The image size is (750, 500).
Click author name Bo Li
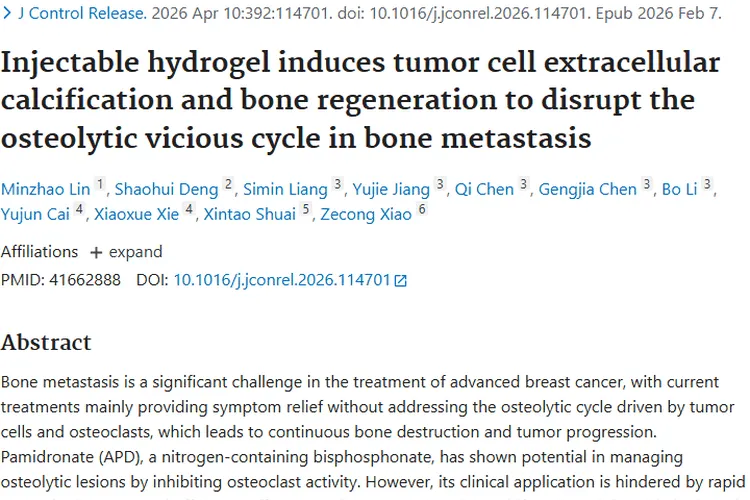tap(680, 189)
